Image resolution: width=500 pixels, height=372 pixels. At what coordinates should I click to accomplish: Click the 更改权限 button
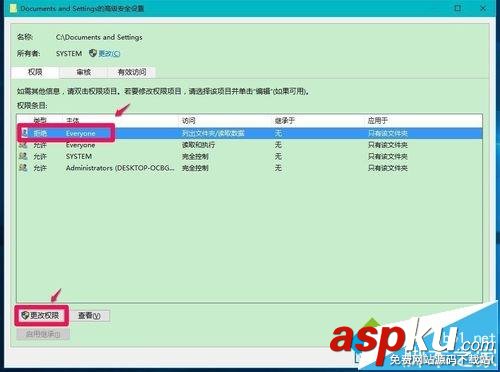(41, 315)
